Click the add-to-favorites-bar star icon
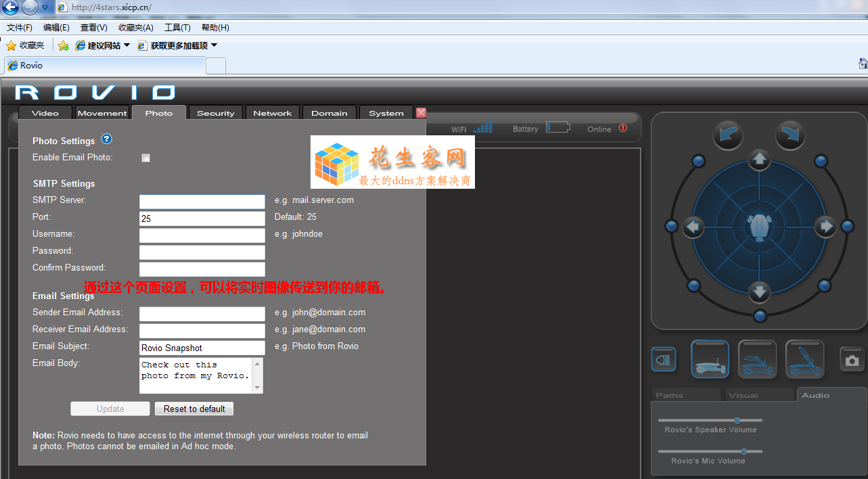This screenshot has height=479, width=868. [64, 46]
